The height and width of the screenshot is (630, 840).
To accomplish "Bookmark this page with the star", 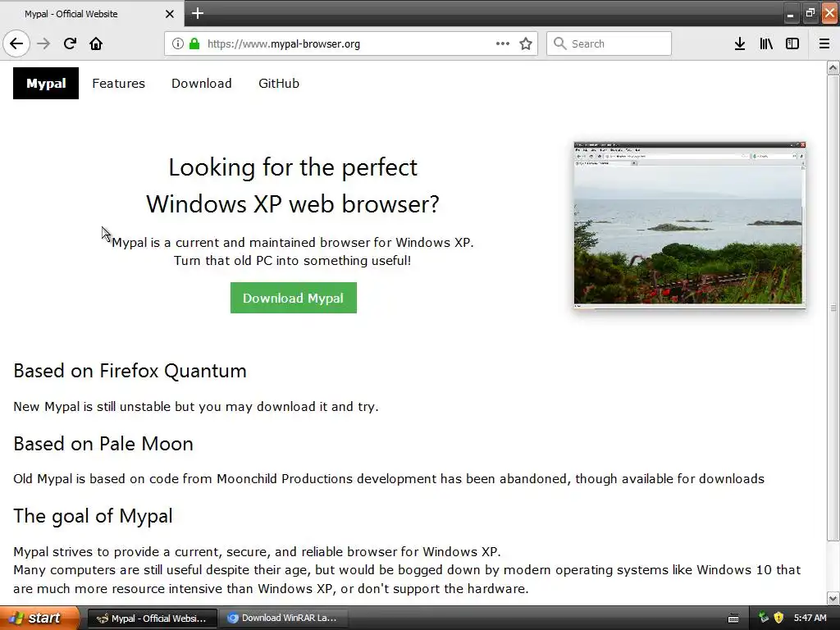I will (x=526, y=43).
